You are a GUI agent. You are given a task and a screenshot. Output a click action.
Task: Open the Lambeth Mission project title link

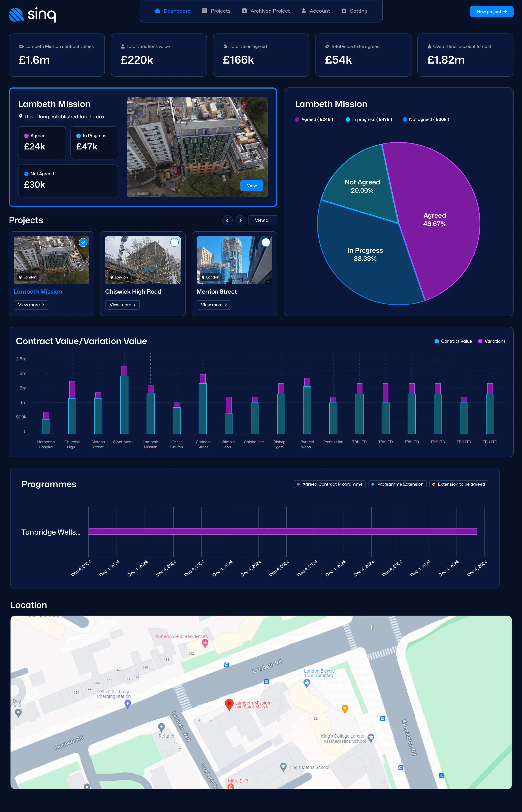coord(38,292)
